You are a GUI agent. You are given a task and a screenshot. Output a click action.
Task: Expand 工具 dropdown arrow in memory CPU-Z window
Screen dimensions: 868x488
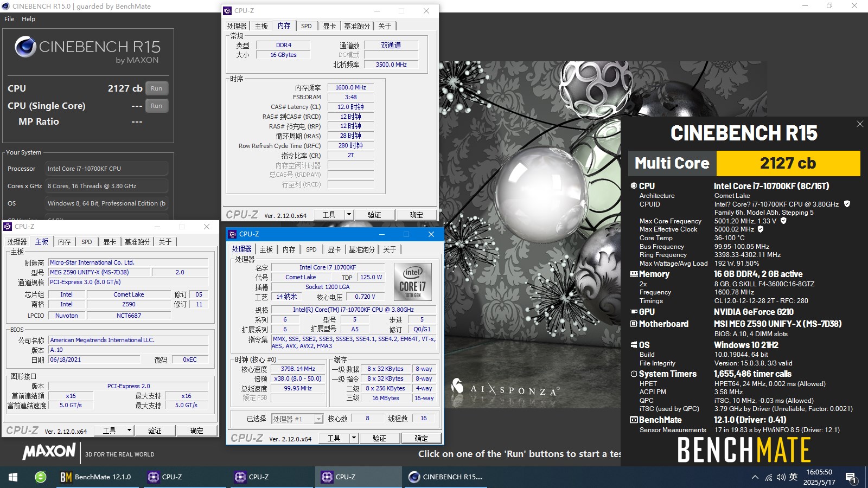[x=349, y=215]
